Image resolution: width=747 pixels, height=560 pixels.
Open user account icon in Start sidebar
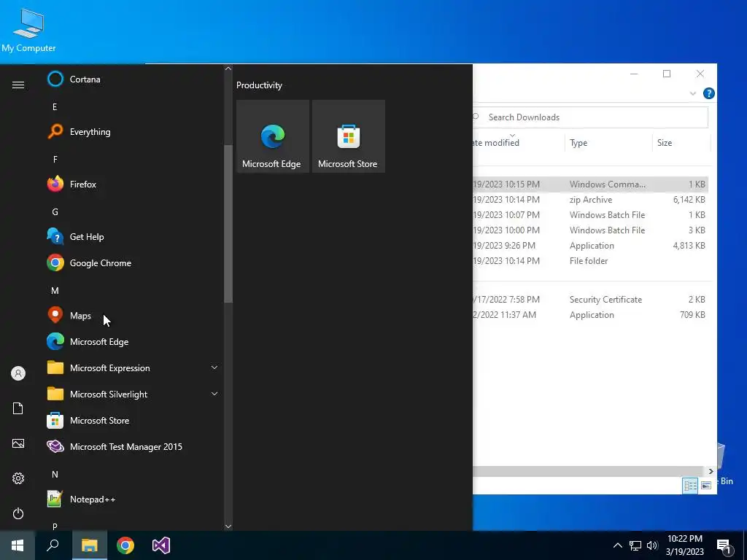point(18,373)
